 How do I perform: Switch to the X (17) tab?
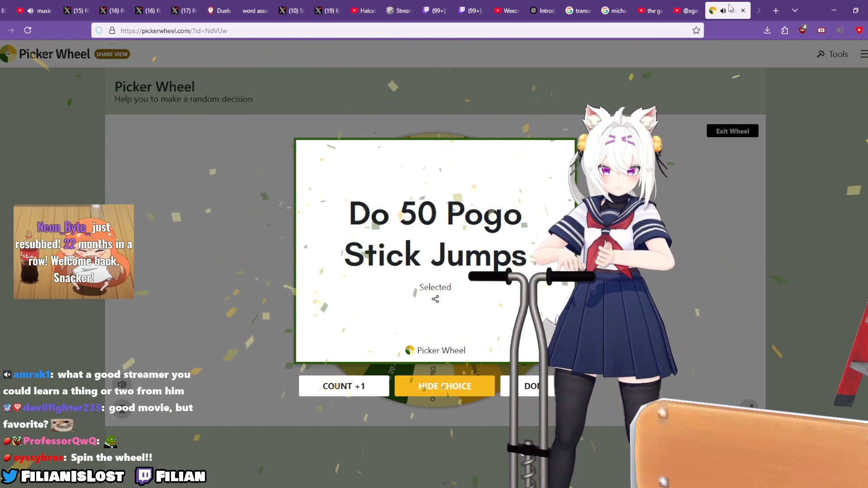pyautogui.click(x=184, y=10)
